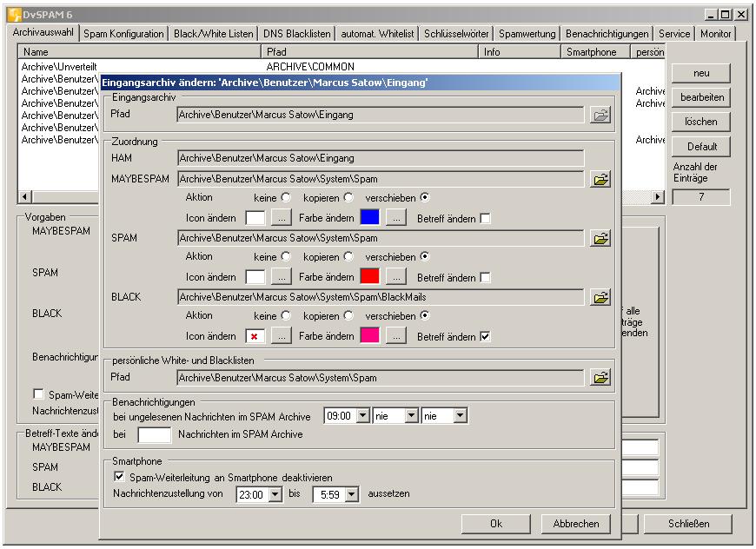Open the Schlüsselwörter tab
Screen dimensions: 756x549
456,34
